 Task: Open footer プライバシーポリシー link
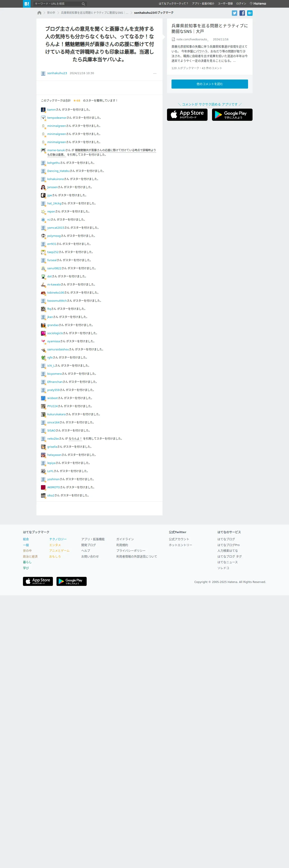coord(131,550)
